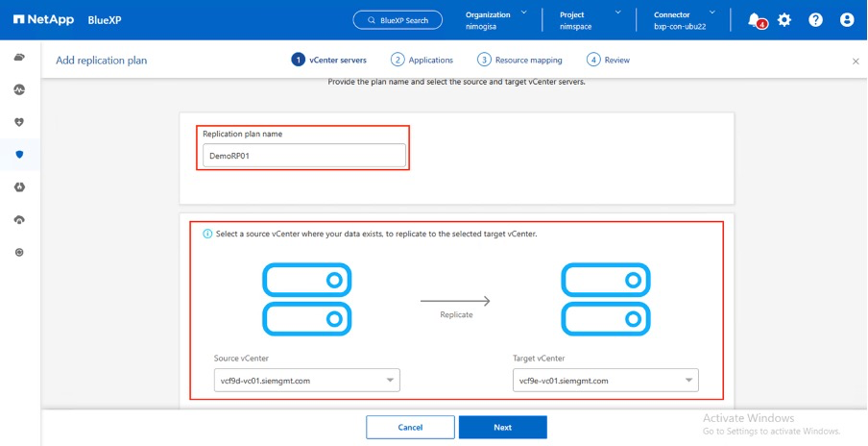Select the Protection shield icon in sidebar
The width and height of the screenshot is (868, 446).
[19, 154]
